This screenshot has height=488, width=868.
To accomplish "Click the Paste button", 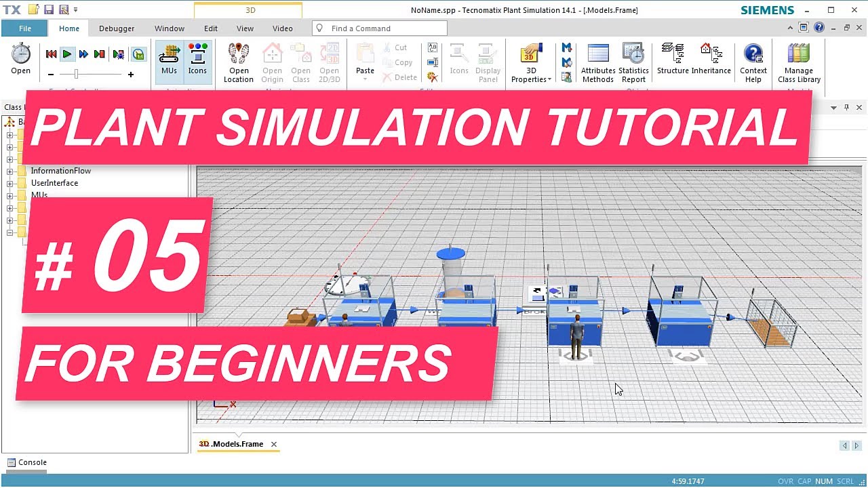I will pyautogui.click(x=365, y=61).
